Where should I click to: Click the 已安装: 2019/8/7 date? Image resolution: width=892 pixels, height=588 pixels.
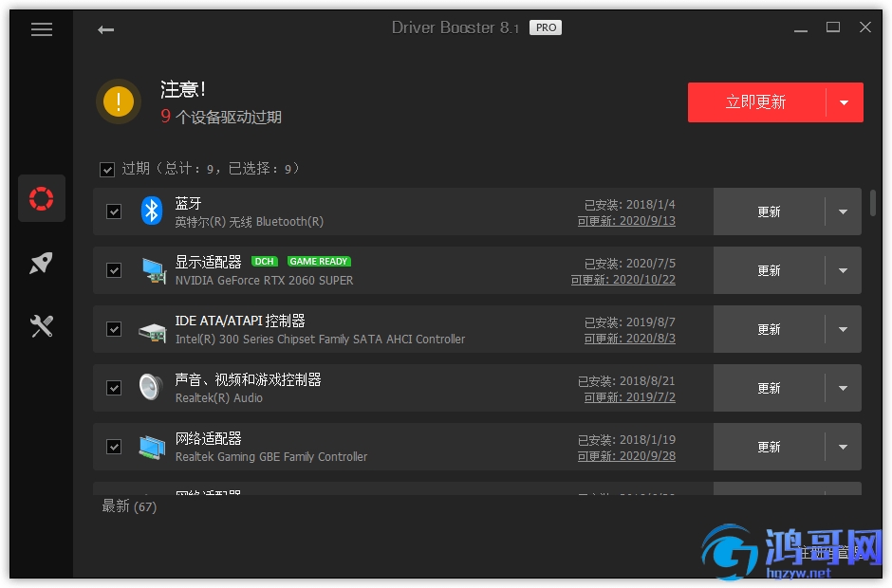pos(630,322)
